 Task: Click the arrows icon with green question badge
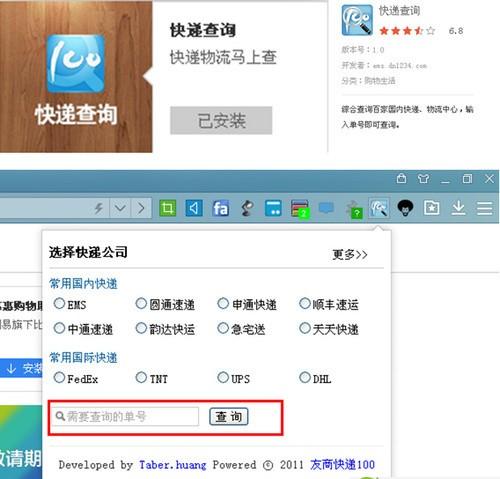(354, 210)
